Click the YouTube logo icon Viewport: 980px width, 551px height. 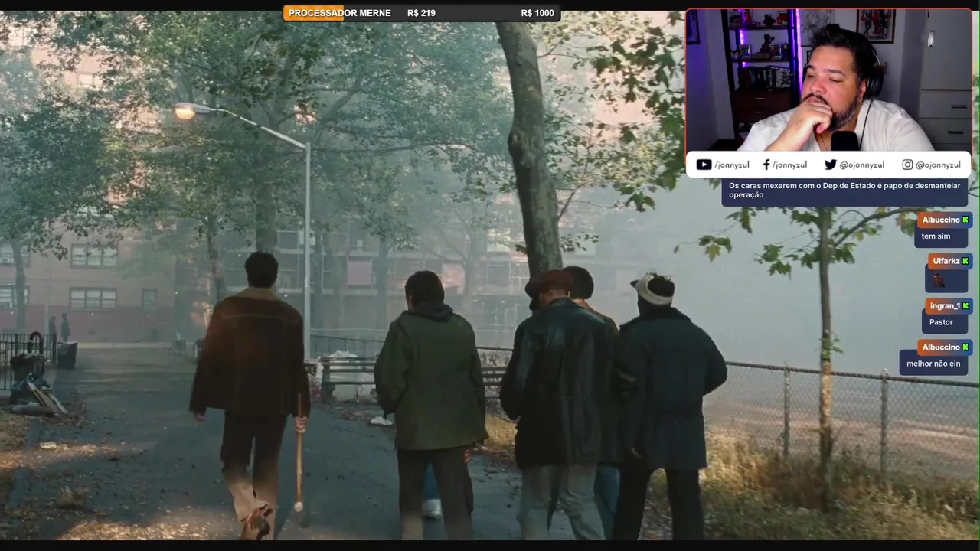704,165
